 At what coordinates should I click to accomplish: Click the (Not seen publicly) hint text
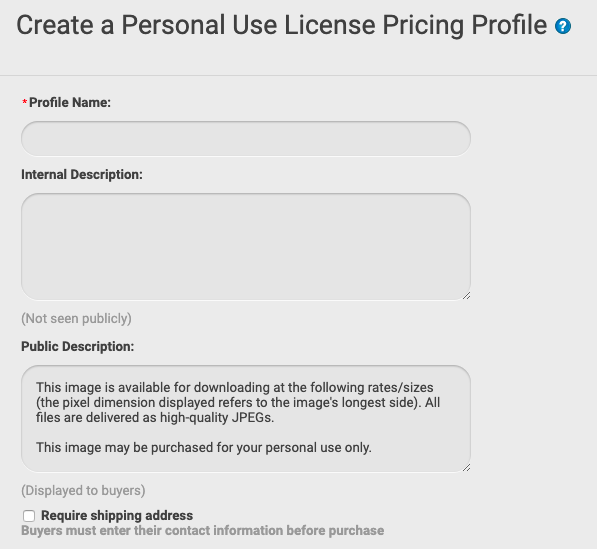click(76, 318)
